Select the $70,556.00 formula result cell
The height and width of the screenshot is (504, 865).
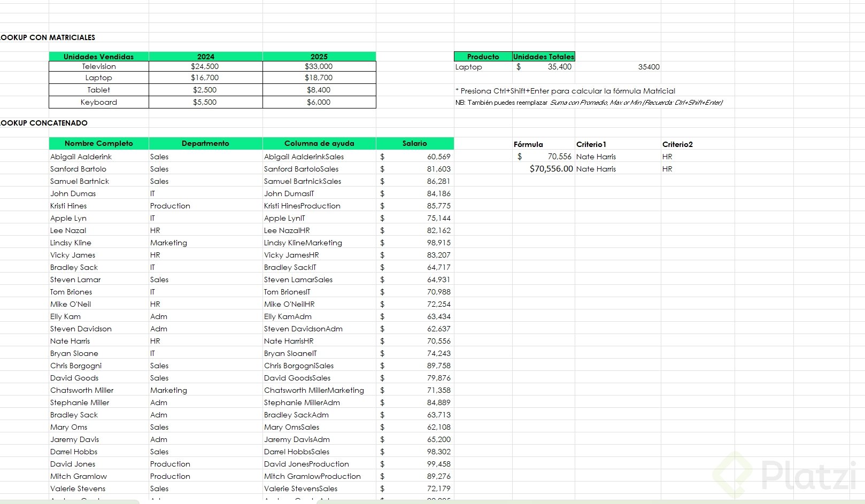544,169
